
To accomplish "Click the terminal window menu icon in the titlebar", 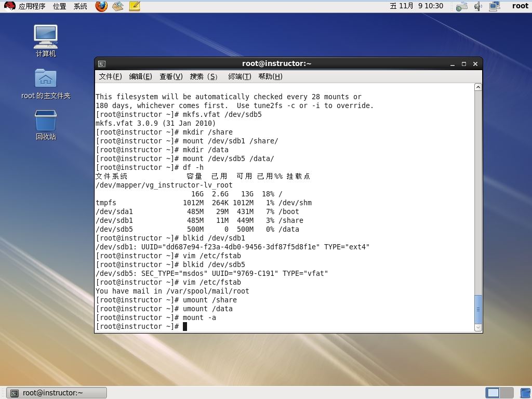I will pos(102,64).
